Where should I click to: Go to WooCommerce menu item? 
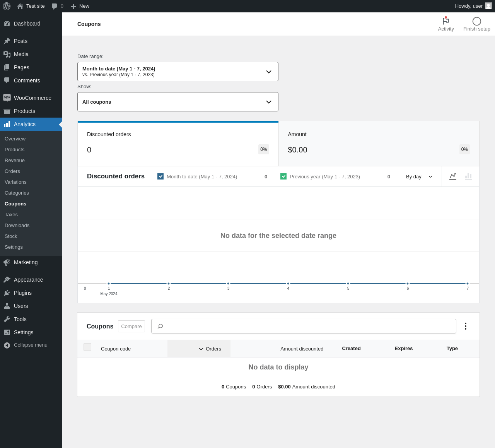[32, 98]
